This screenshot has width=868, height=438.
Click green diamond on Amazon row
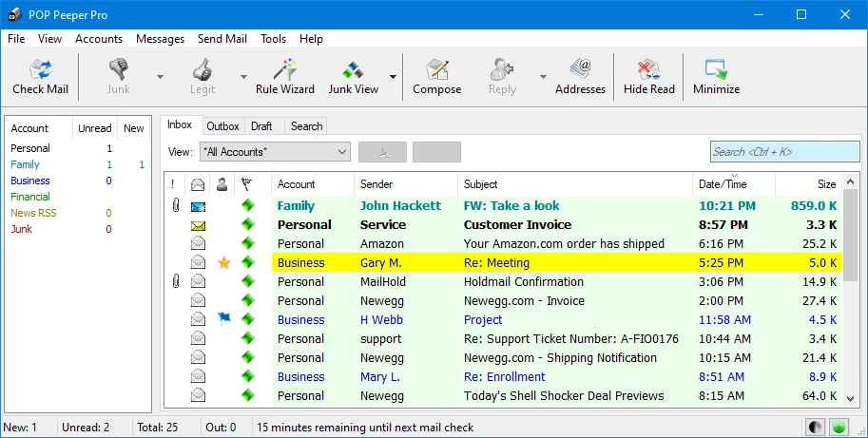248,243
